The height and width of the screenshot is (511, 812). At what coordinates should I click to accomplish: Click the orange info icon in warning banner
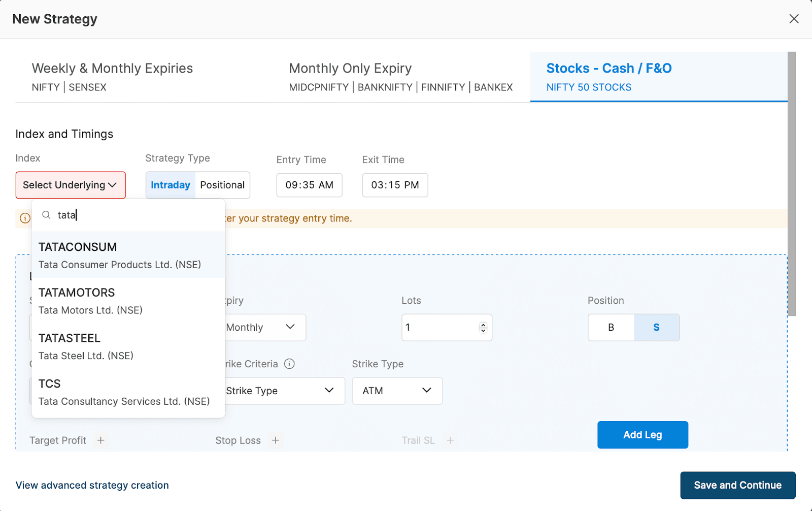pos(25,218)
